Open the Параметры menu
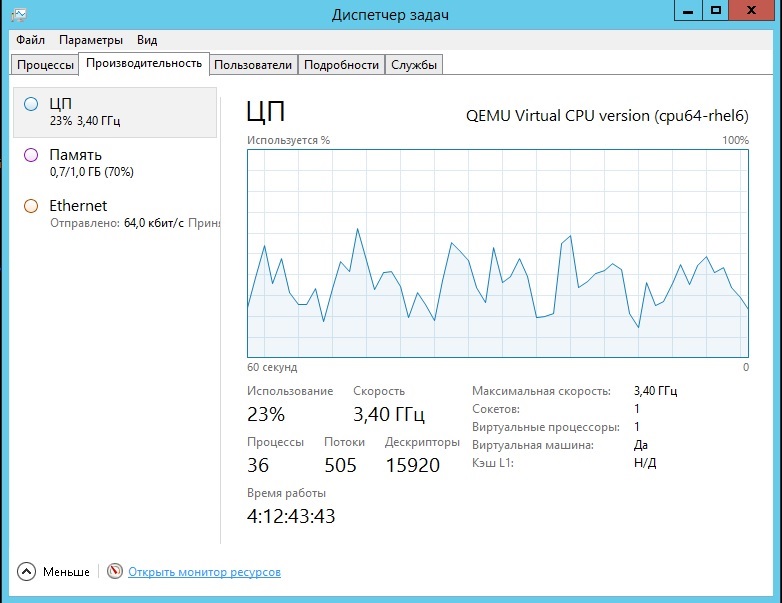This screenshot has height=603, width=782. pos(91,40)
